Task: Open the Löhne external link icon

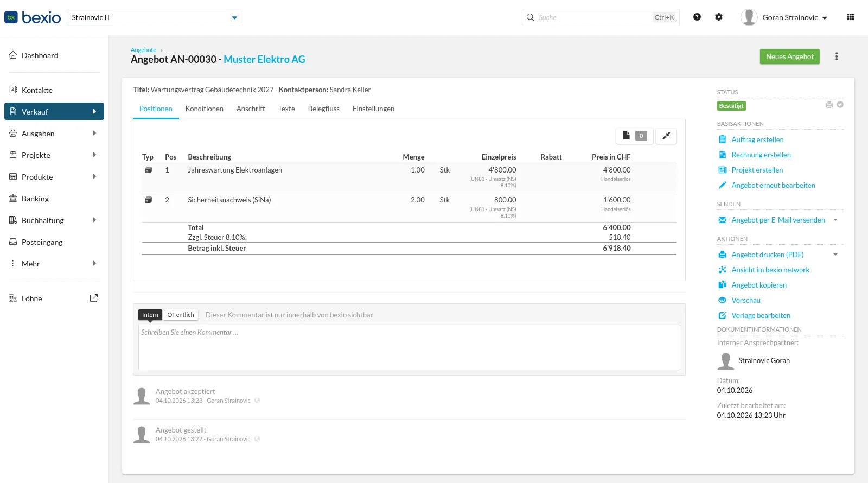Action: point(94,298)
